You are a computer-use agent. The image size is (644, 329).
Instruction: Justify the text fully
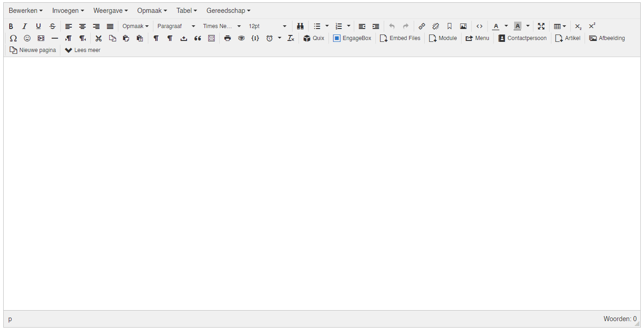pos(110,26)
